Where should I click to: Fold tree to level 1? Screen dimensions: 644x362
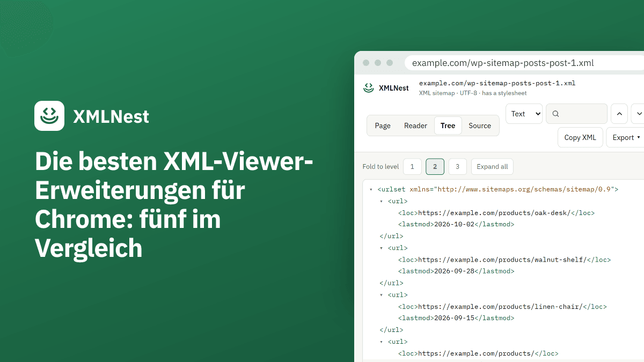(412, 167)
